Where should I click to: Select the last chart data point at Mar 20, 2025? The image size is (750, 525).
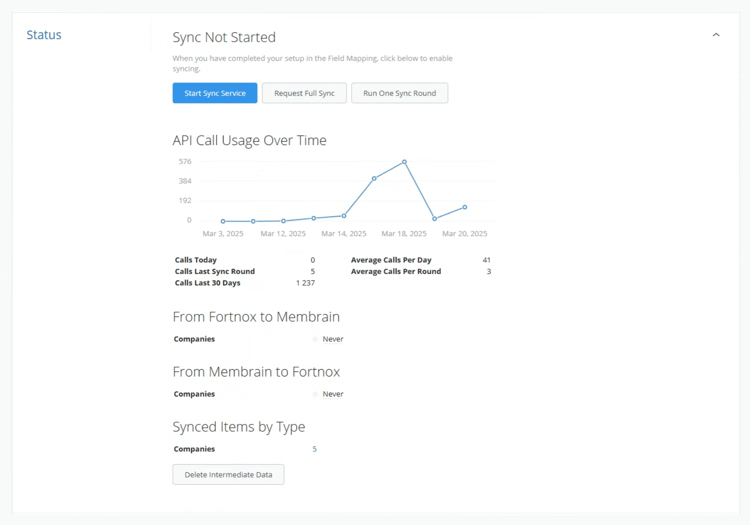464,207
